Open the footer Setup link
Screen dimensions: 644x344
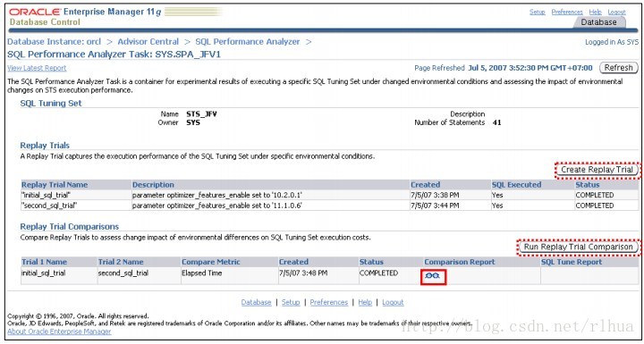(x=291, y=302)
